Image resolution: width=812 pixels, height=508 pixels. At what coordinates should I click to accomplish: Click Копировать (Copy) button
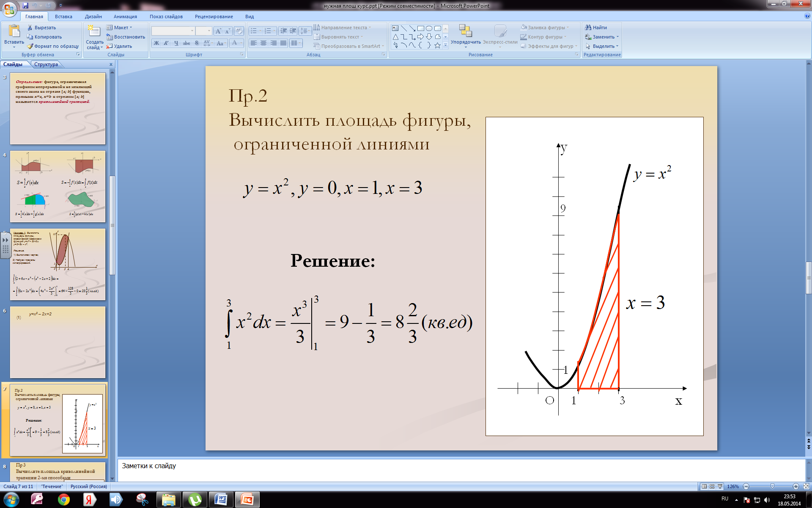(x=44, y=37)
